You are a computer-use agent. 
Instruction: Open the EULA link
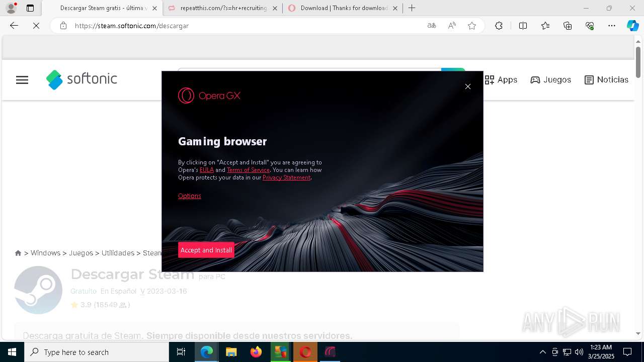207,170
